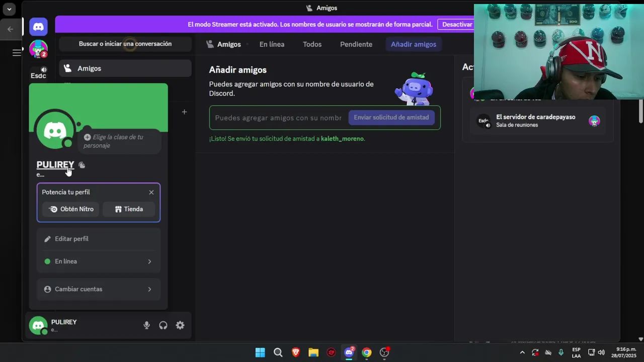Screen dimensions: 644x362
Task: Click the kaleth_moreno name in confirmation message
Action: (342, 139)
